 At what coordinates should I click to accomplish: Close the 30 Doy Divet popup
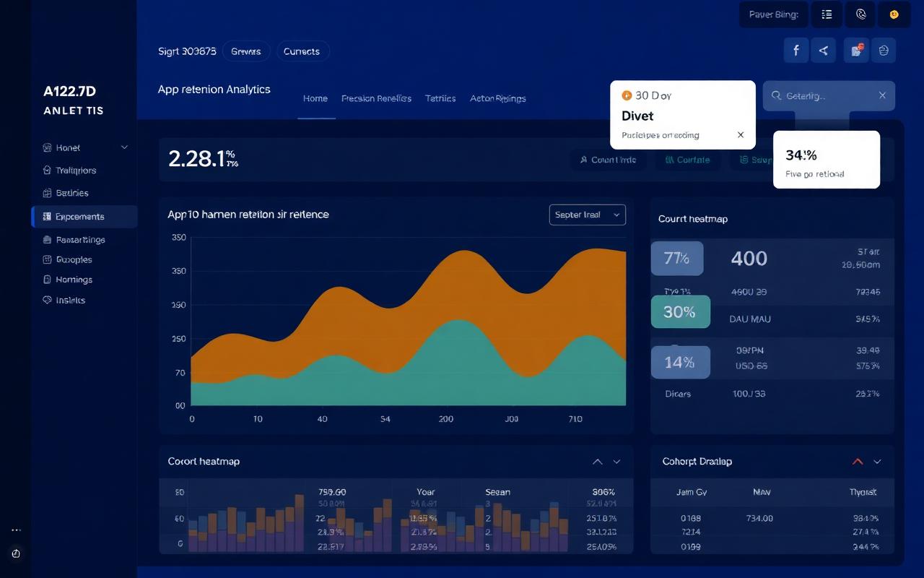(741, 135)
